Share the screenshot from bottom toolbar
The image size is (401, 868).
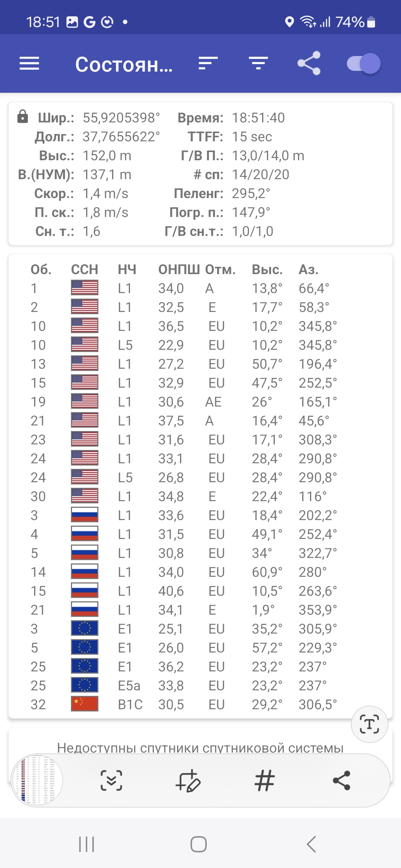point(342,780)
